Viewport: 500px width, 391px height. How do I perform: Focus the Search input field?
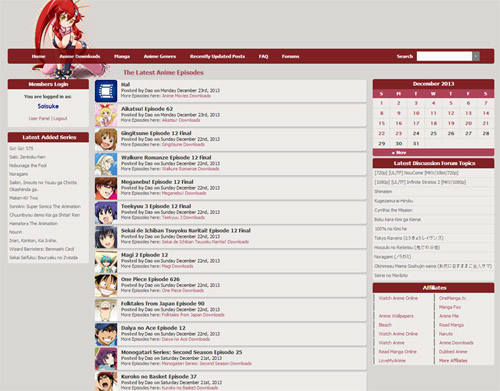point(444,56)
